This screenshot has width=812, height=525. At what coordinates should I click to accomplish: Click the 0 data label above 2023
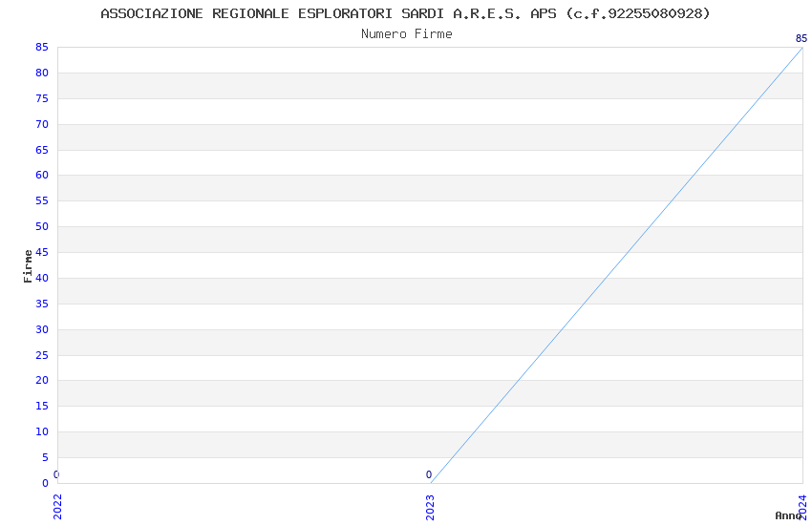pyautogui.click(x=429, y=474)
